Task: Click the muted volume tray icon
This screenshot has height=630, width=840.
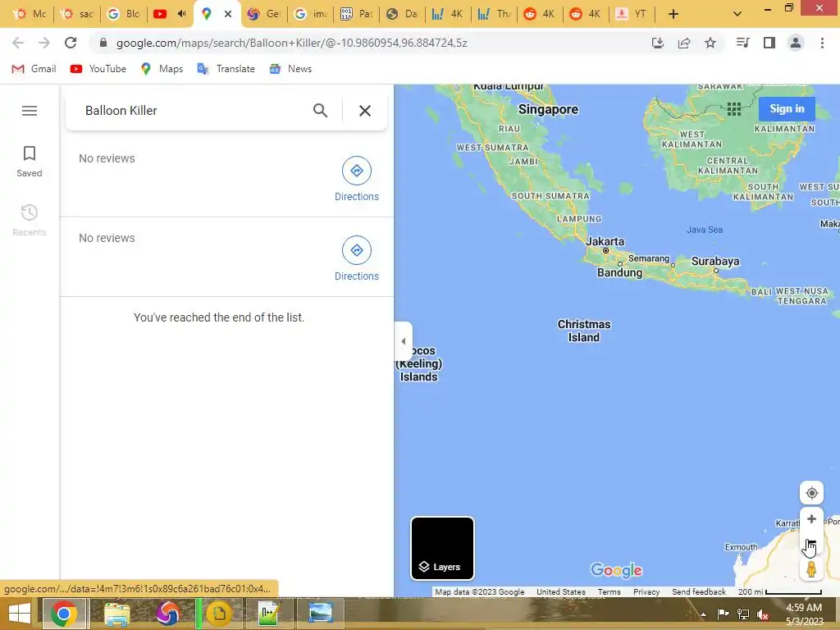Action: click(763, 614)
